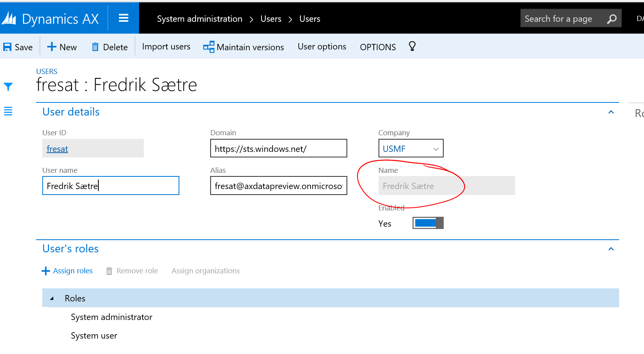This screenshot has width=644, height=354.
Task: Click the User details heading
Action: 71,112
